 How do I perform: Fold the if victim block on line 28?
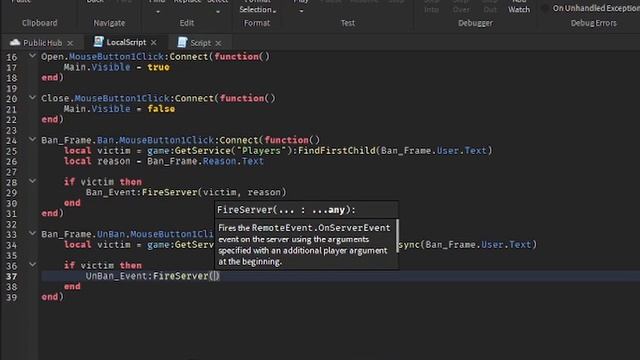32,181
